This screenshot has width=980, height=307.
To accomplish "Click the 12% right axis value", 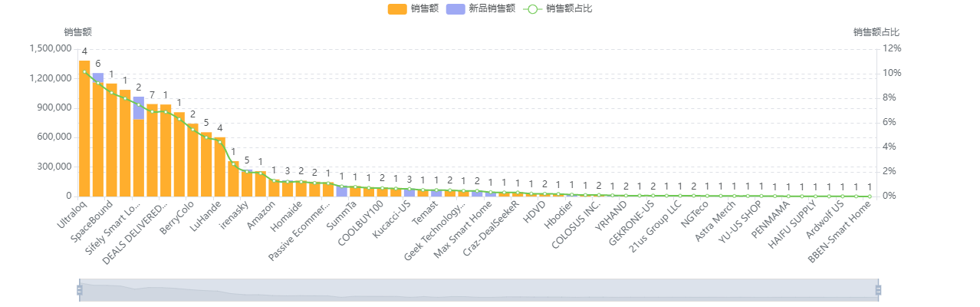I will 893,48.
